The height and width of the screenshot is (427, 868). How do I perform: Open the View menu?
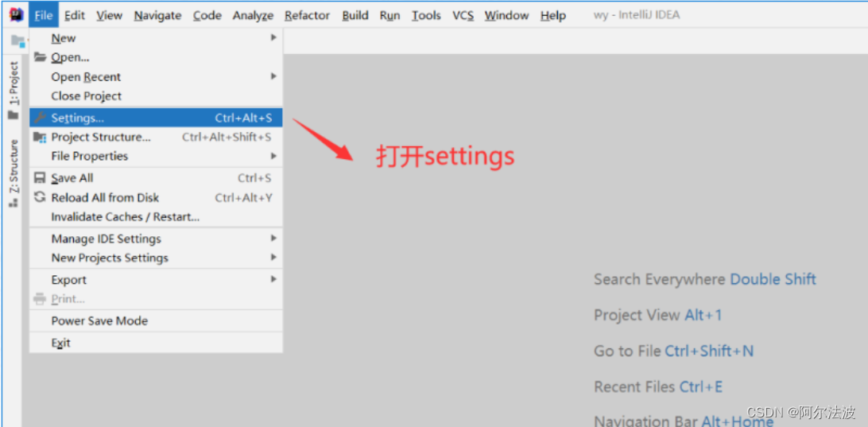[109, 16]
